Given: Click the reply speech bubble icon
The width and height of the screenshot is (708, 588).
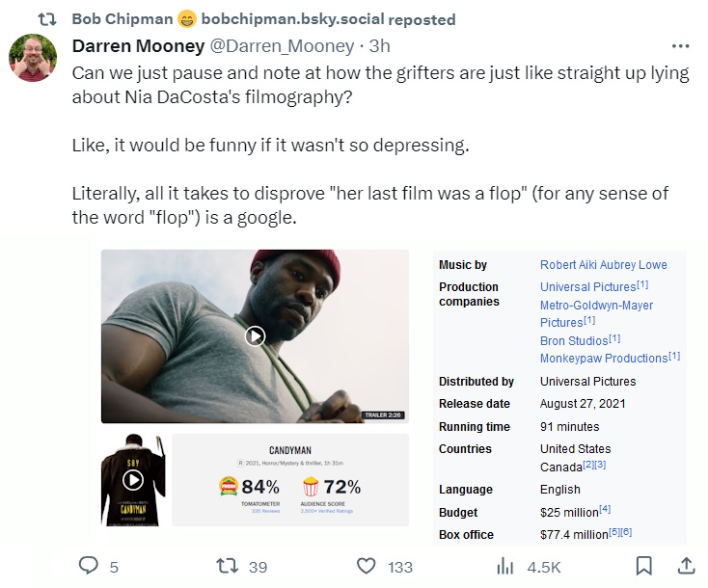Looking at the screenshot, I should pyautogui.click(x=88, y=566).
